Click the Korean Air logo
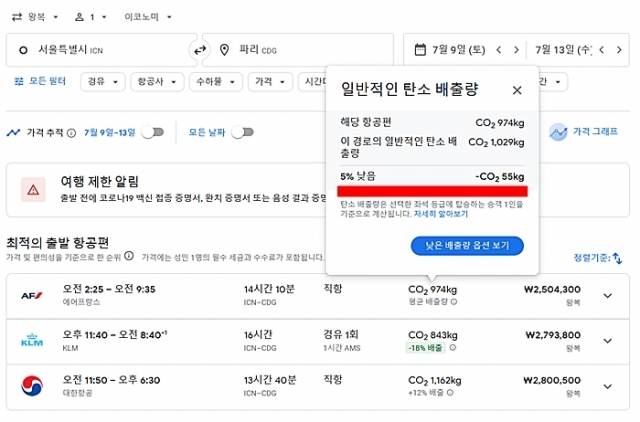The height and width of the screenshot is (422, 640). 32,386
